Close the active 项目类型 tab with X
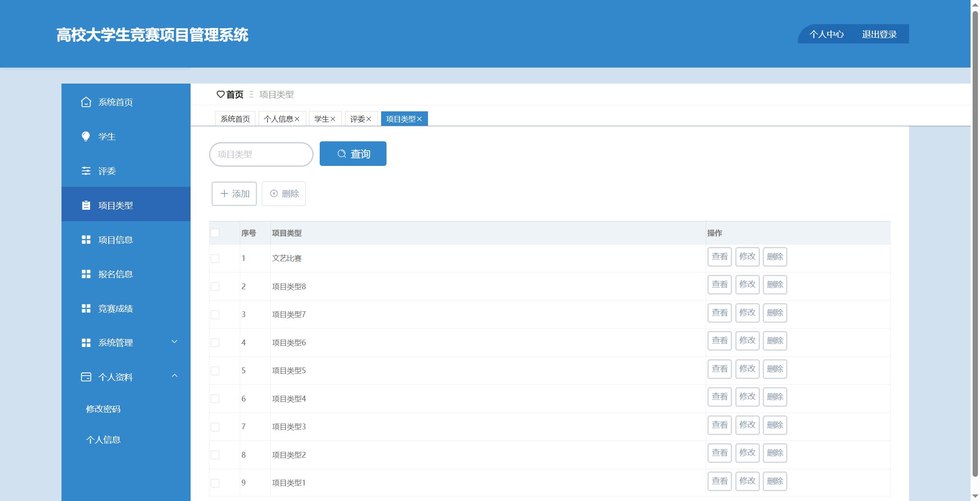Image resolution: width=980 pixels, height=501 pixels. [x=419, y=119]
